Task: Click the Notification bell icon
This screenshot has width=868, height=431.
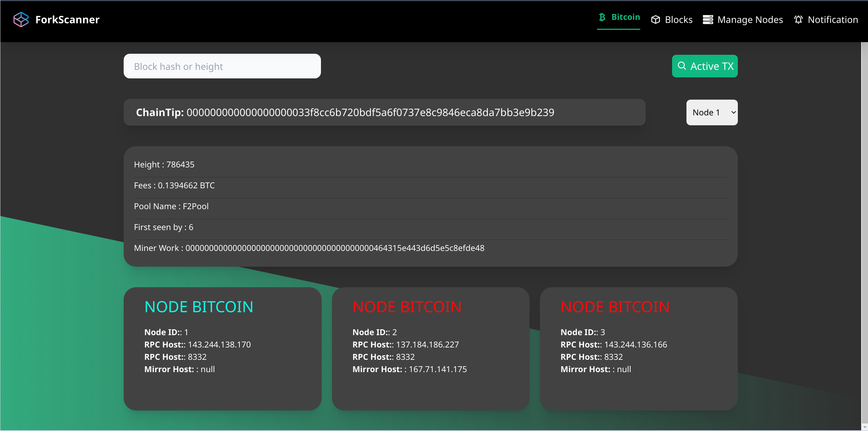Action: click(x=798, y=20)
